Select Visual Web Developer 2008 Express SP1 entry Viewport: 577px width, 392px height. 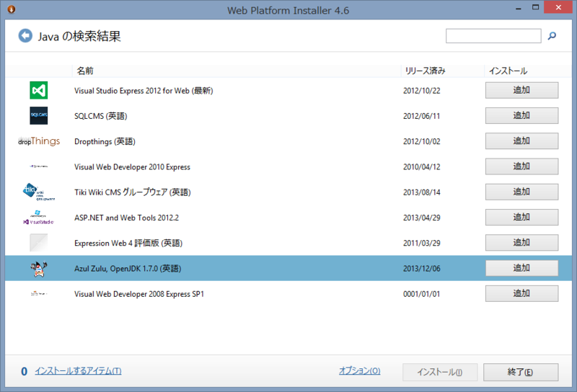tap(288, 293)
